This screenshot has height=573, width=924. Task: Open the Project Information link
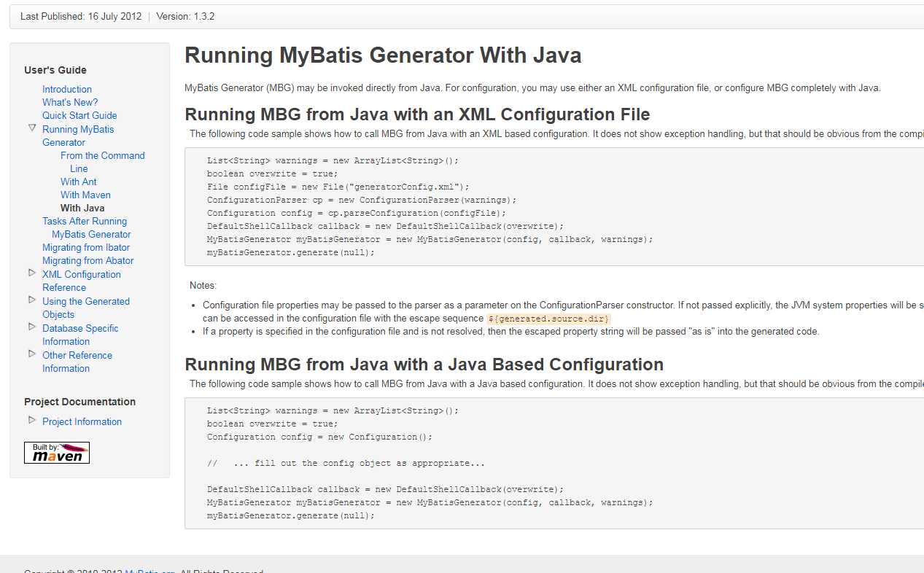82,421
